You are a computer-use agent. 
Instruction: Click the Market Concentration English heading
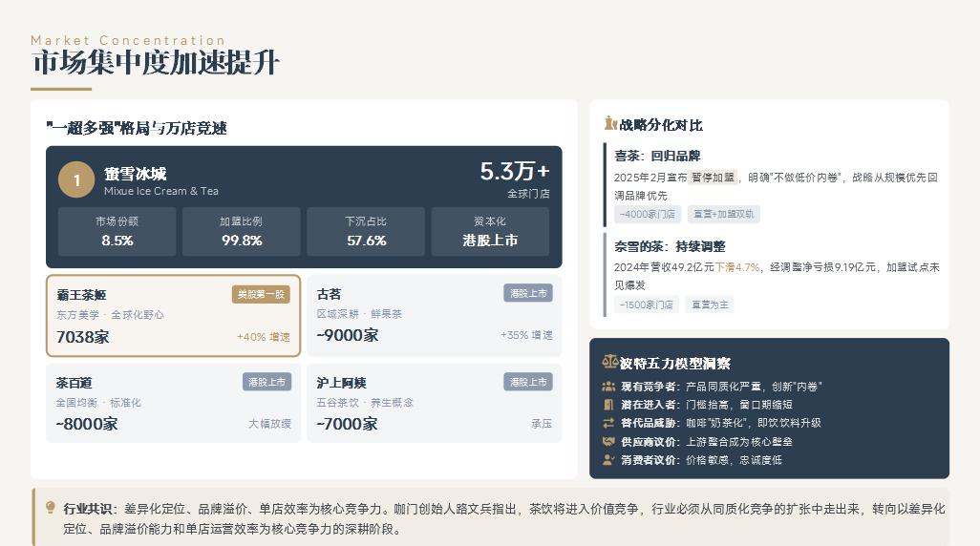[x=128, y=41]
